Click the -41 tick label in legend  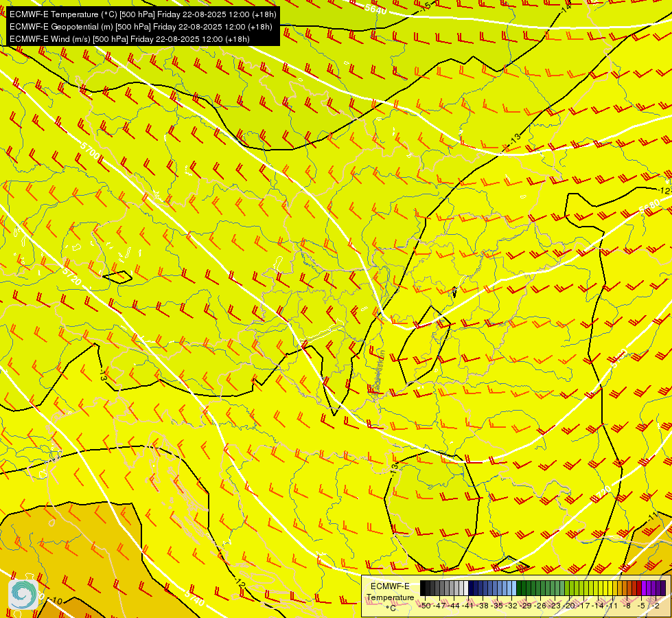coord(468,606)
